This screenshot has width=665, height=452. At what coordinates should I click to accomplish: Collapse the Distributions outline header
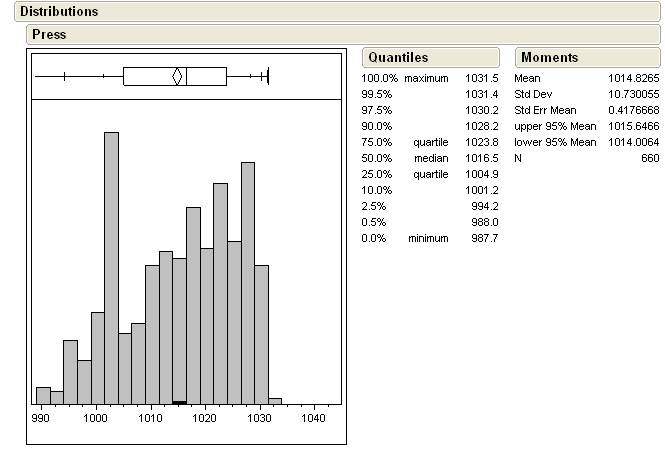coord(59,12)
